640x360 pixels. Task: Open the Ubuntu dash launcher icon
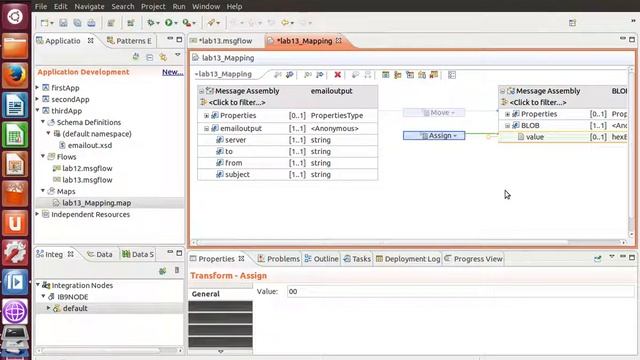tap(15, 17)
